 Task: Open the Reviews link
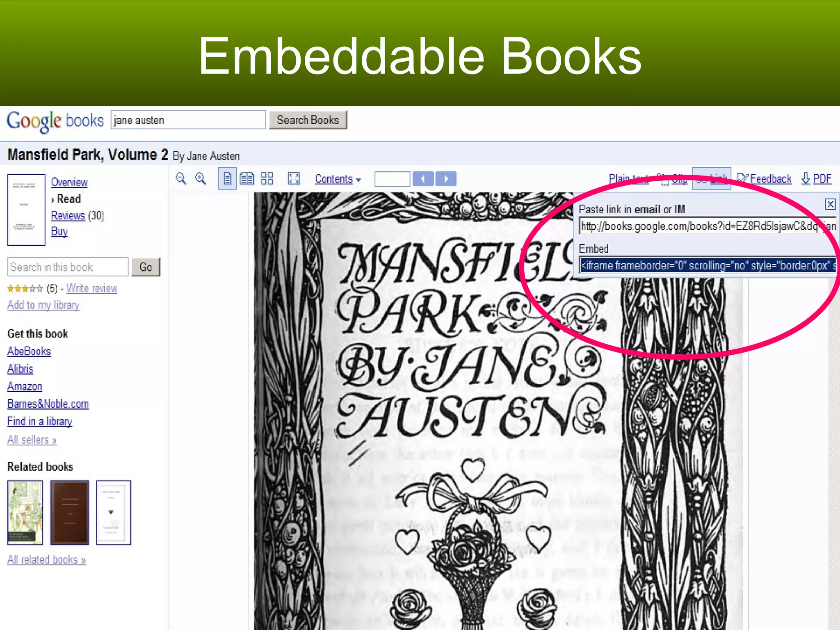(x=68, y=215)
